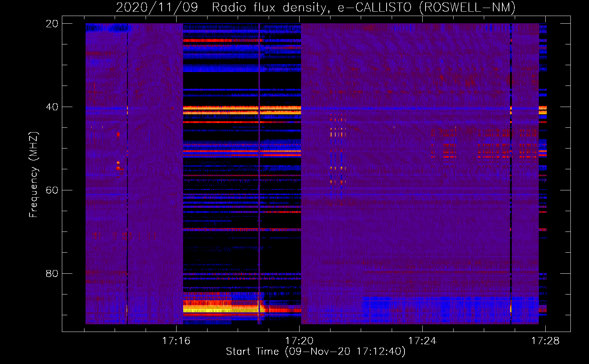Click the black vertical gap line before 17:28
Screen dimensions: 589x364
pyautogui.click(x=511, y=182)
